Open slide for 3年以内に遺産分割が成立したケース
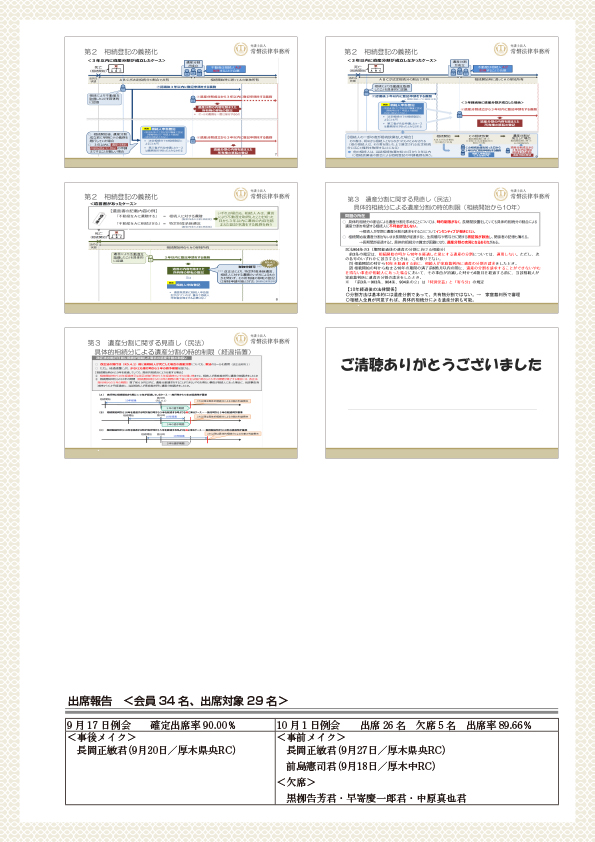595x842 pixels. click(x=181, y=102)
